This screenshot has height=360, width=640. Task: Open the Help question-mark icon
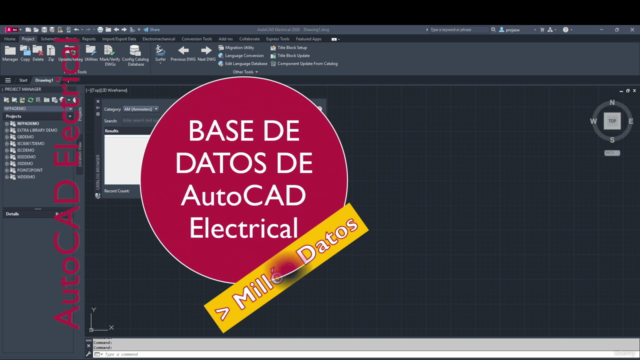click(565, 30)
